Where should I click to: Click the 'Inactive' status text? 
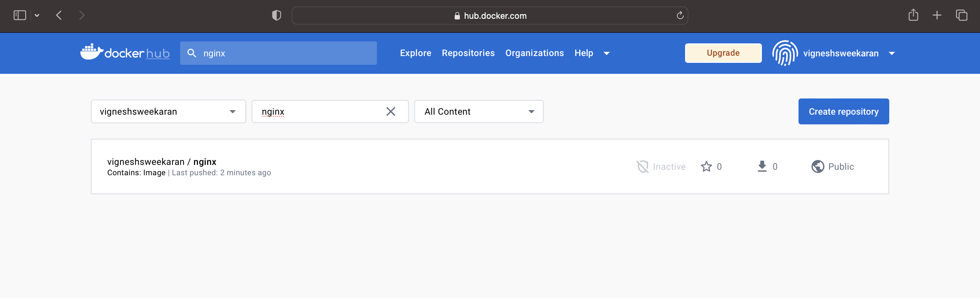click(x=669, y=166)
